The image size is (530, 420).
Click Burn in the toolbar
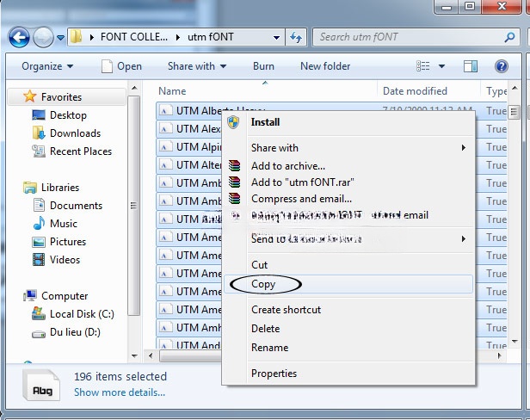[x=263, y=66]
